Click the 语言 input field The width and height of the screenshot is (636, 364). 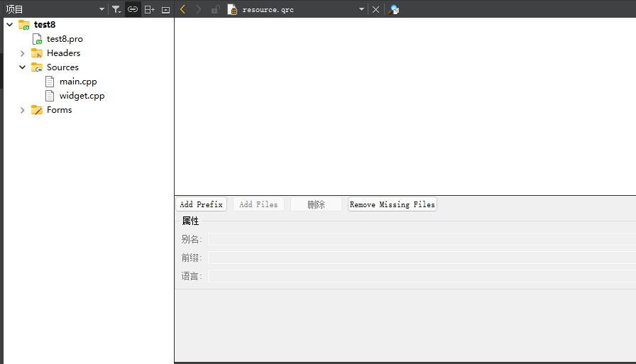tap(422, 276)
